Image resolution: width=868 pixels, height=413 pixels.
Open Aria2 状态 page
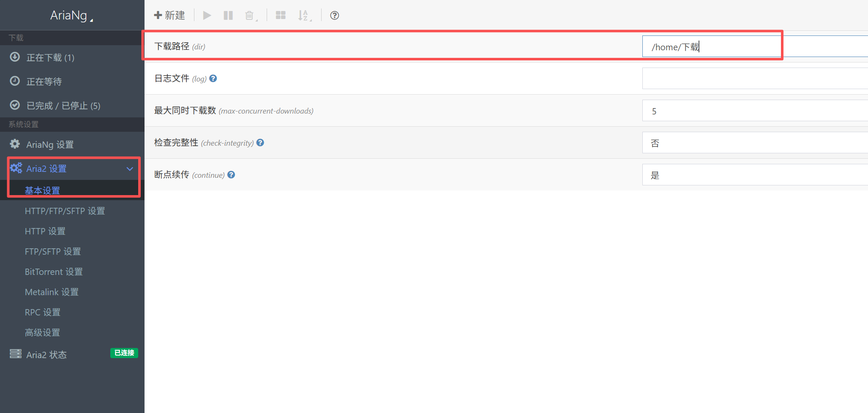tap(72, 354)
